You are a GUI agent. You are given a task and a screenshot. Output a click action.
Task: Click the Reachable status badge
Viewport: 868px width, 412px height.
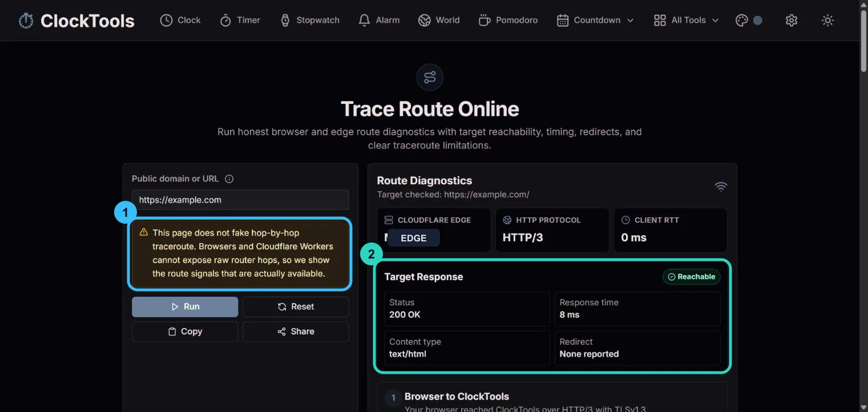click(x=691, y=277)
